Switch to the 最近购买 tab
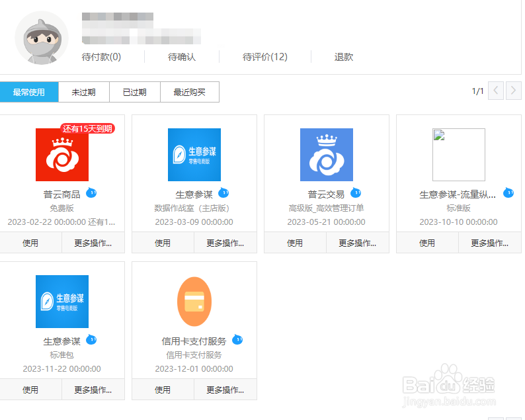The height and width of the screenshot is (420, 525). 190,92
